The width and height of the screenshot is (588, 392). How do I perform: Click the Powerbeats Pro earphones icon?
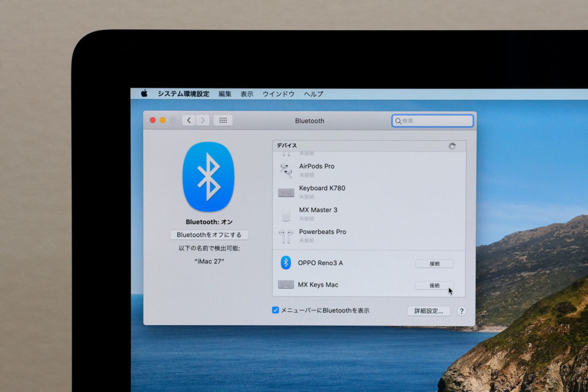[286, 236]
